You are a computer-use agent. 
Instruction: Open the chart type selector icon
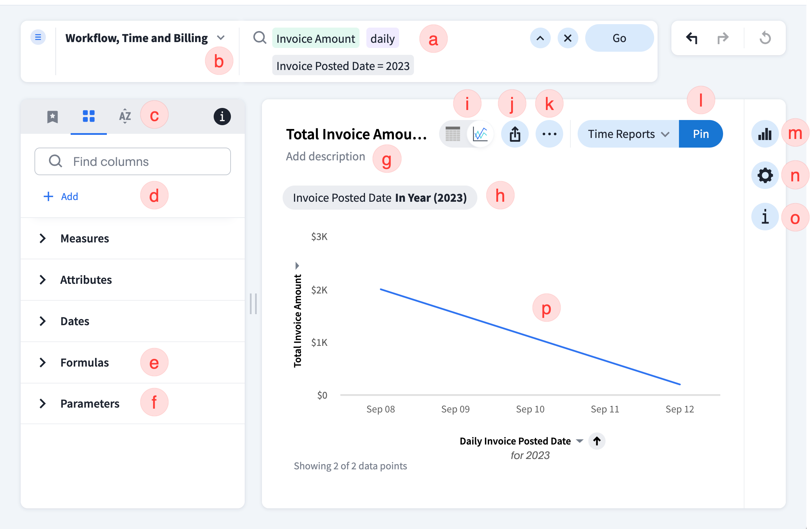point(764,134)
